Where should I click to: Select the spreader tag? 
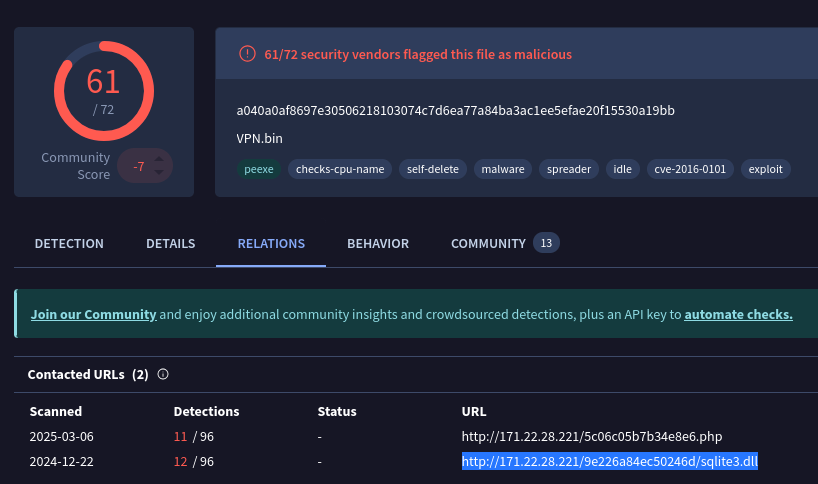(x=568, y=169)
